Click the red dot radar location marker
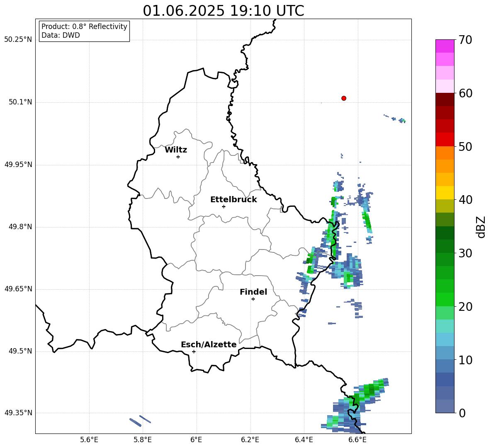The height and width of the screenshot is (448, 491). (x=344, y=98)
